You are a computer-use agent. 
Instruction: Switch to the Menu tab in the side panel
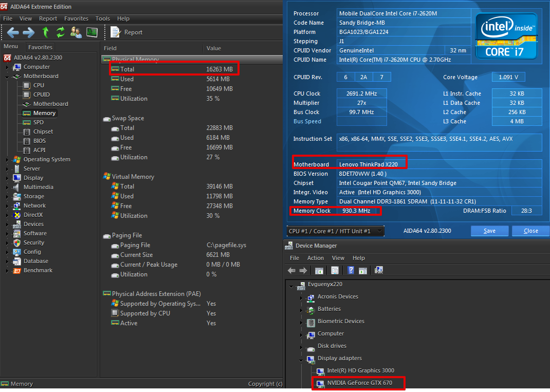coord(11,46)
